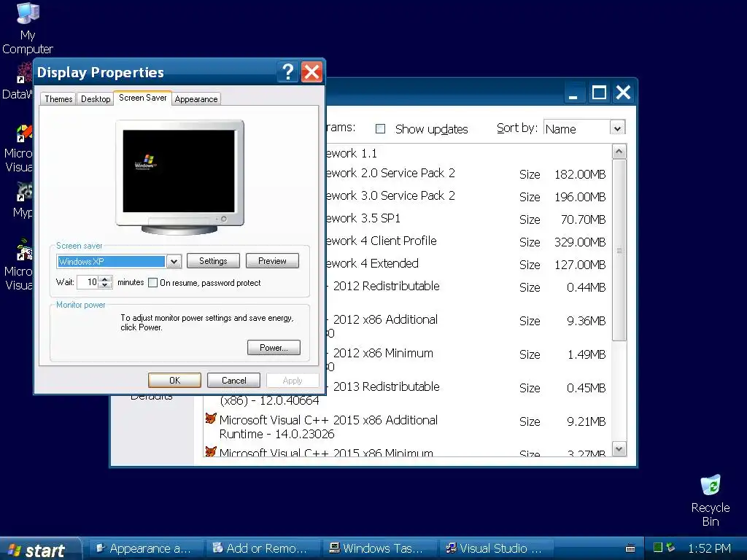Switch to Windows Tas... taskbar item

click(379, 548)
